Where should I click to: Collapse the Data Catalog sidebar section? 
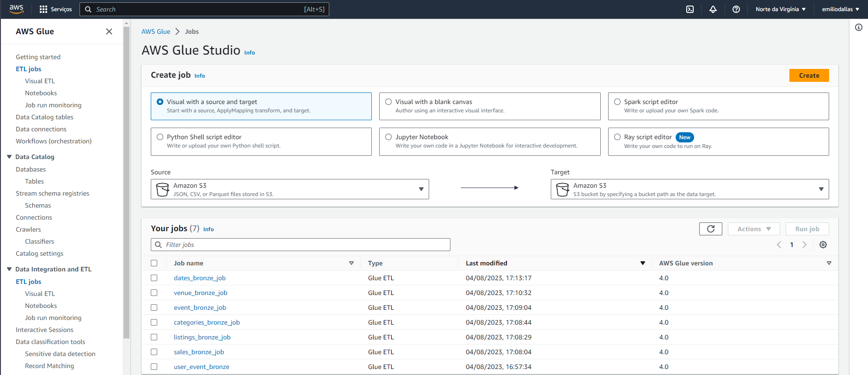point(9,157)
